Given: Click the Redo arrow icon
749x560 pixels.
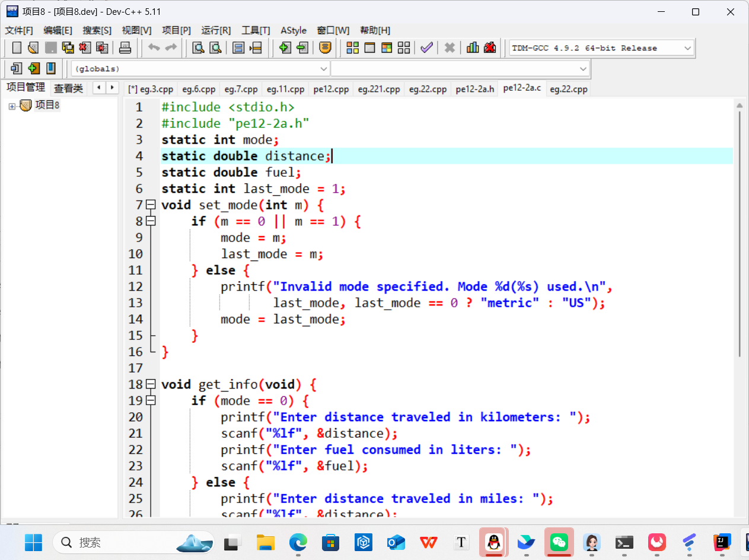Looking at the screenshot, I should tap(171, 48).
